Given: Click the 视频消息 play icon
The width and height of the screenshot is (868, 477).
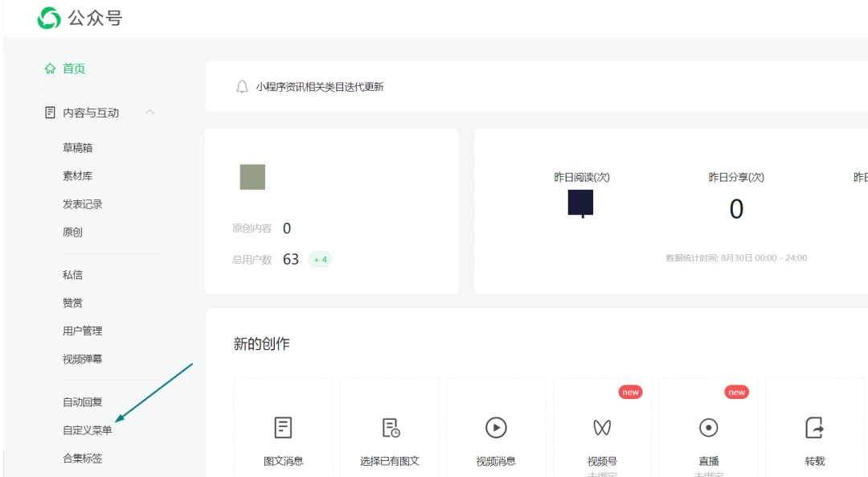Looking at the screenshot, I should tap(496, 428).
